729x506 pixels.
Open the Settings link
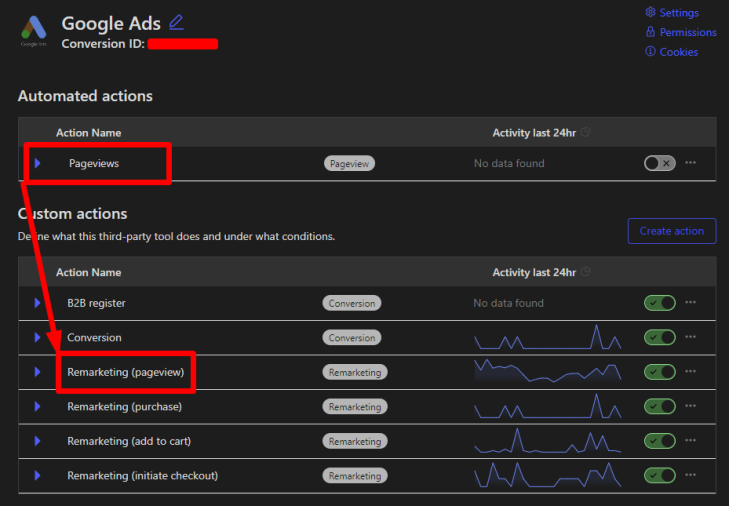tap(678, 13)
